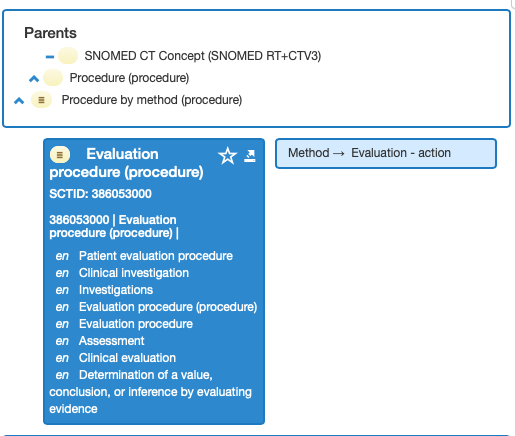Collapse the SNOMED CT Concept minus icon

click(x=50, y=57)
